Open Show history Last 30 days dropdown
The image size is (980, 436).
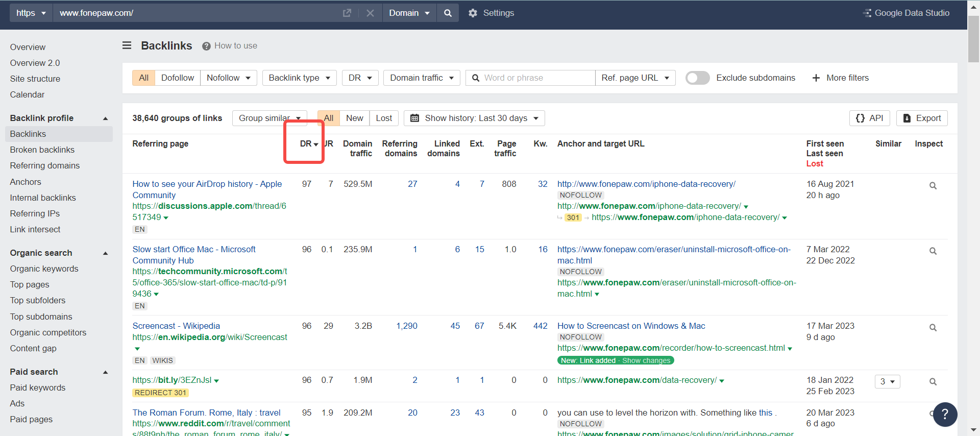[474, 118]
